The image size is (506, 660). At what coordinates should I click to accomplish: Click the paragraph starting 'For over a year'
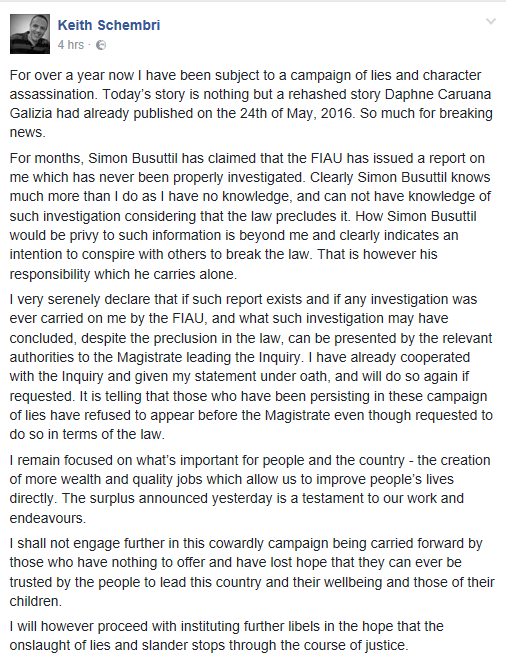click(251, 104)
